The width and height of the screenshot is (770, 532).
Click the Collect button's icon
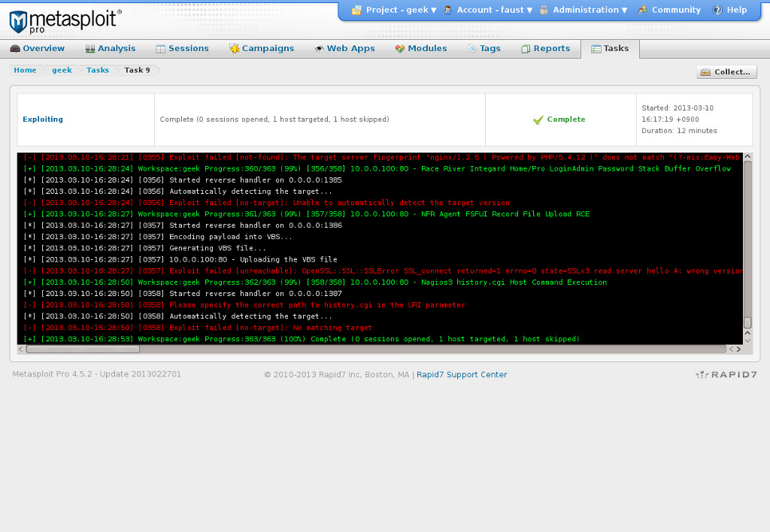[x=705, y=72]
